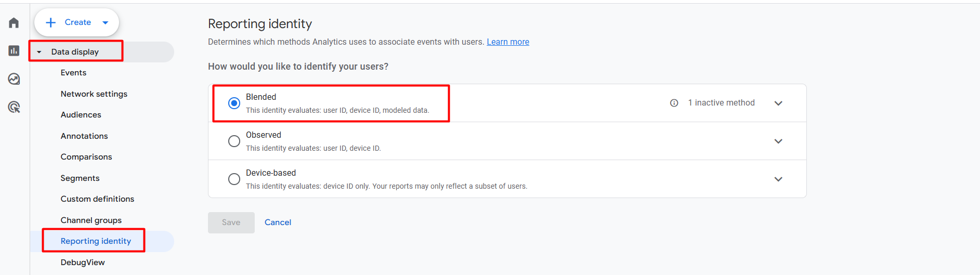Image resolution: width=980 pixels, height=275 pixels.
Task: Expand the Device-based option chevron
Action: click(x=778, y=179)
